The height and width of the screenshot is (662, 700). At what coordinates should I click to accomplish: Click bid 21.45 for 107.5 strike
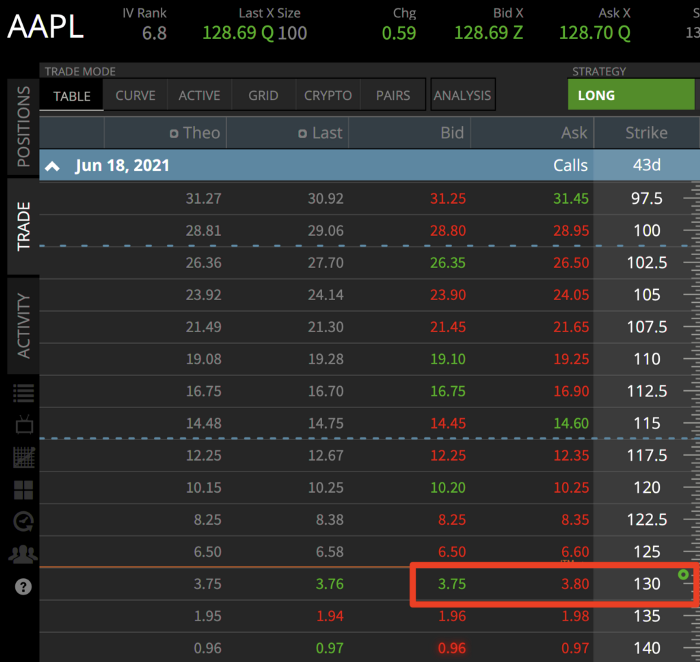point(448,327)
